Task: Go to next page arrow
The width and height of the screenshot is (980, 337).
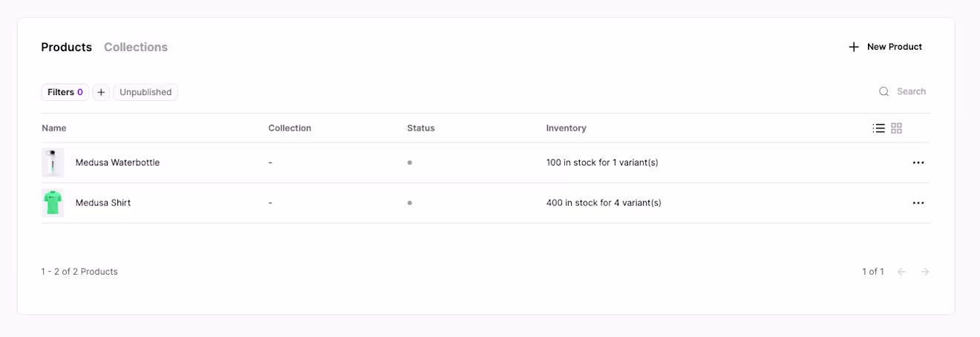Action: [925, 272]
